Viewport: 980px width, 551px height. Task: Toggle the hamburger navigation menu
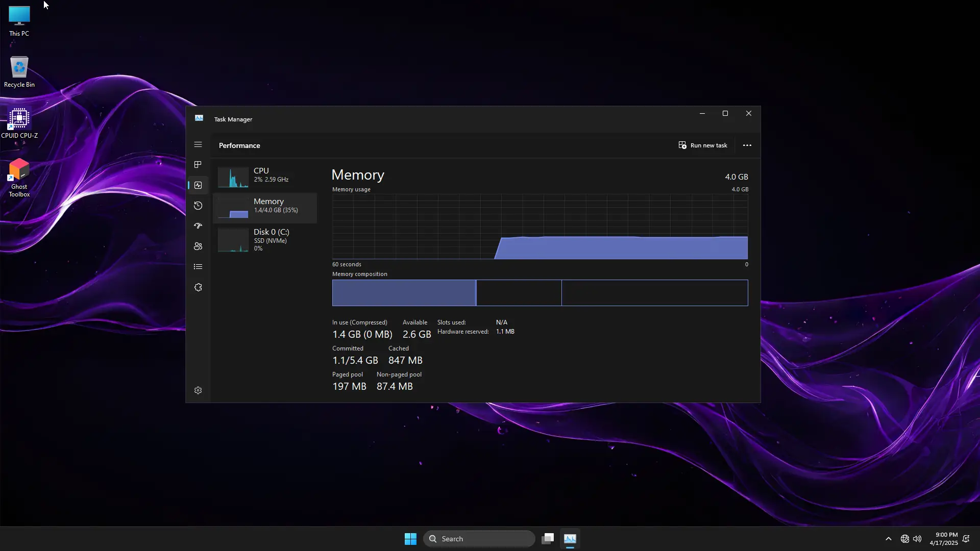pos(198,145)
